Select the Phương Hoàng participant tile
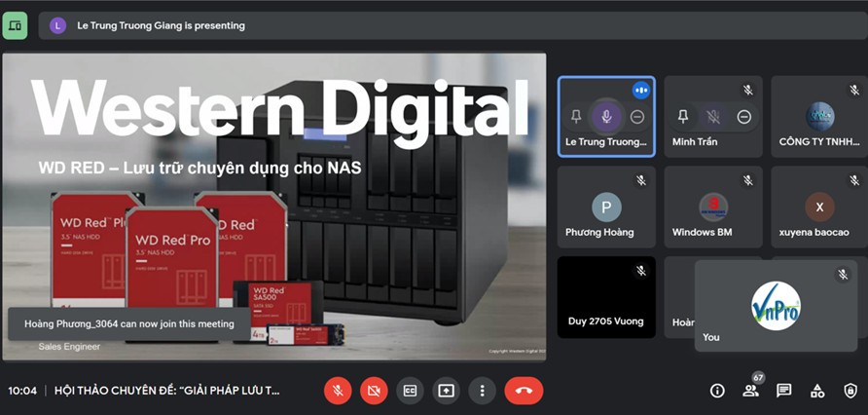 tap(606, 207)
